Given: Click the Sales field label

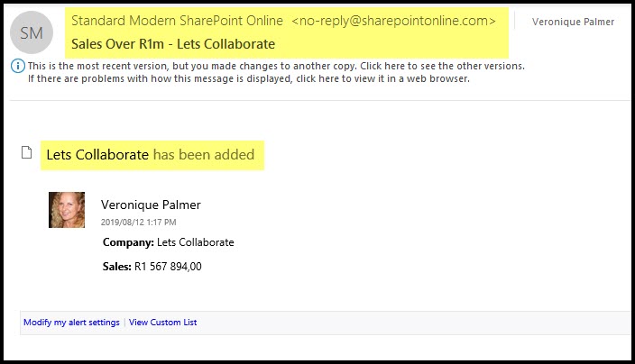Looking at the screenshot, I should point(117,266).
